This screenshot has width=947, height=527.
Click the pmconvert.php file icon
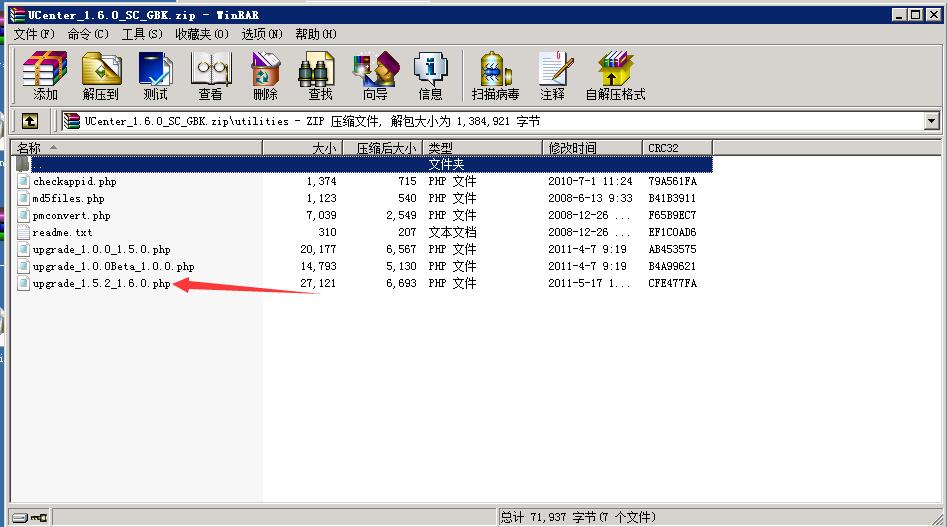tap(23, 215)
